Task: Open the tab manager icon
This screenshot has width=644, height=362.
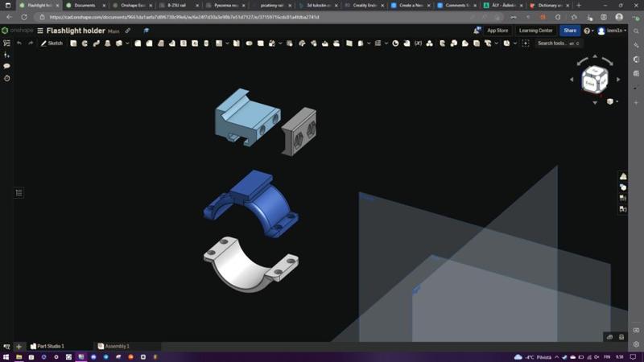Action: (x=6, y=347)
